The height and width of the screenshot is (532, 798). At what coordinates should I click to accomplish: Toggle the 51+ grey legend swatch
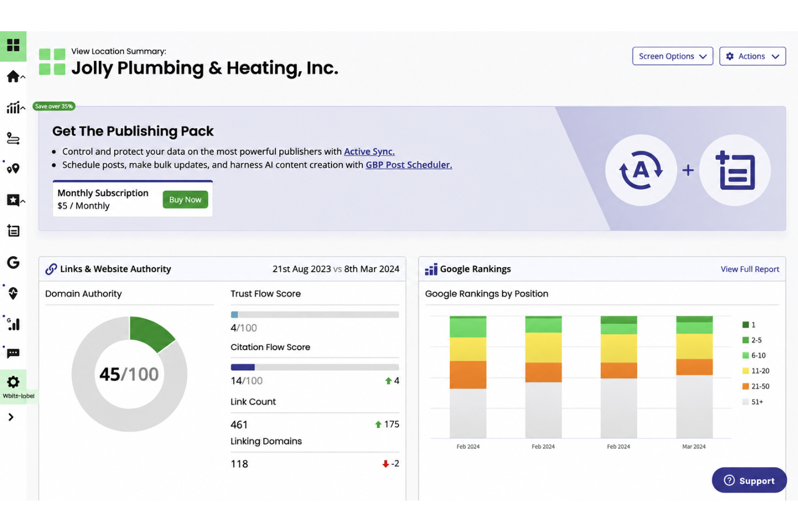746,402
